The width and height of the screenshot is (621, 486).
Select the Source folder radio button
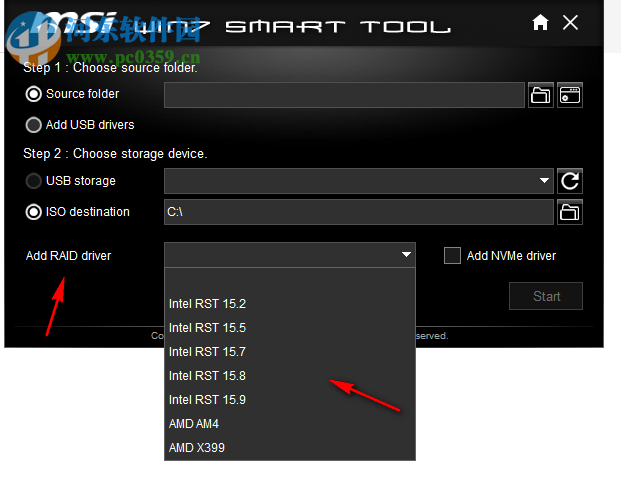coord(33,94)
